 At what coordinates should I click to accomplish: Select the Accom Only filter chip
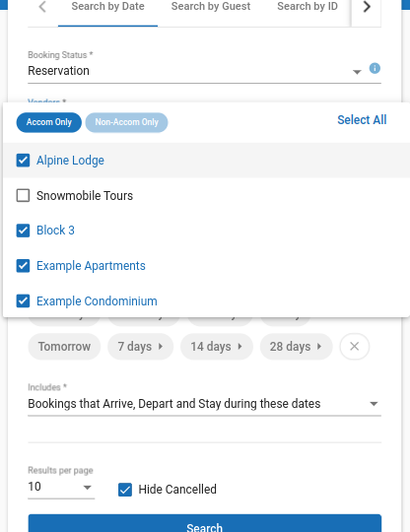49,122
